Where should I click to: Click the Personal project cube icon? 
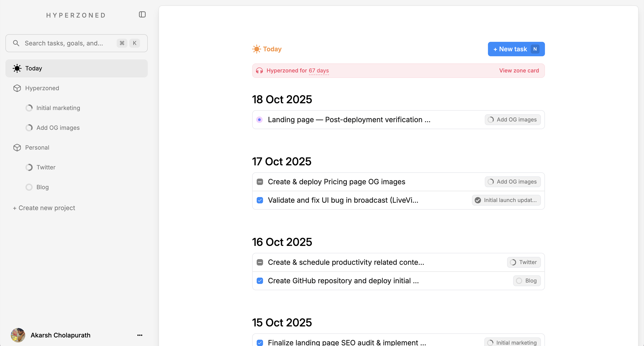coord(17,148)
